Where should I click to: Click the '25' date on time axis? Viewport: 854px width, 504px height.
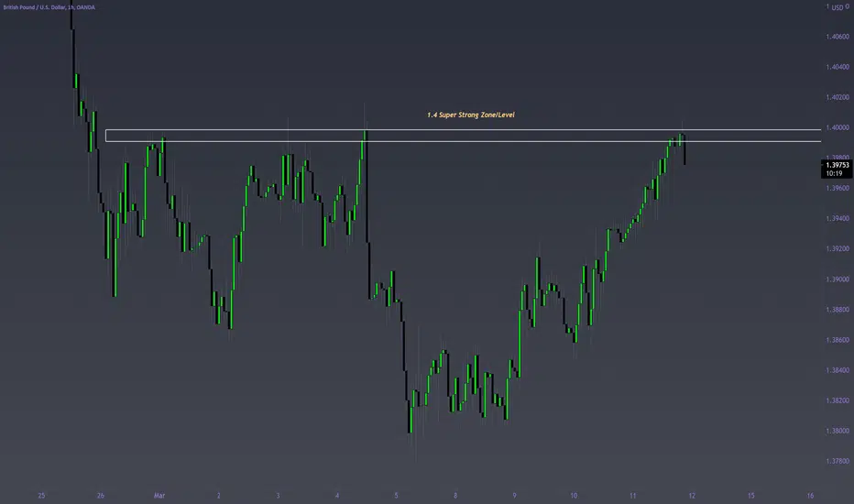pyautogui.click(x=41, y=495)
